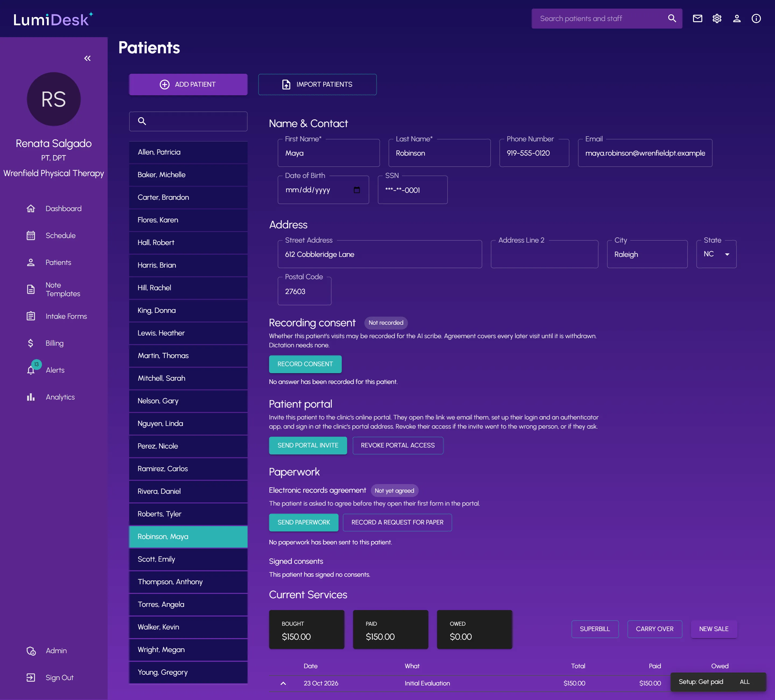Click ALL in the Setup Get paid popup

point(745,681)
